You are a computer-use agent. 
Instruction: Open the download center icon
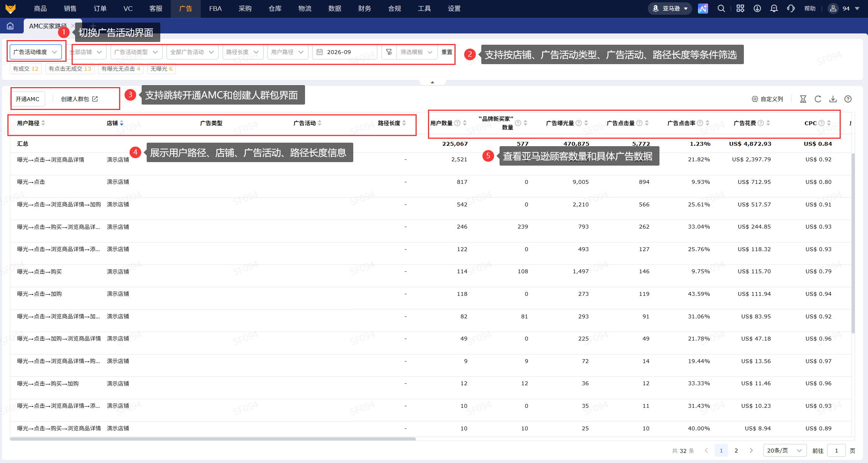757,9
